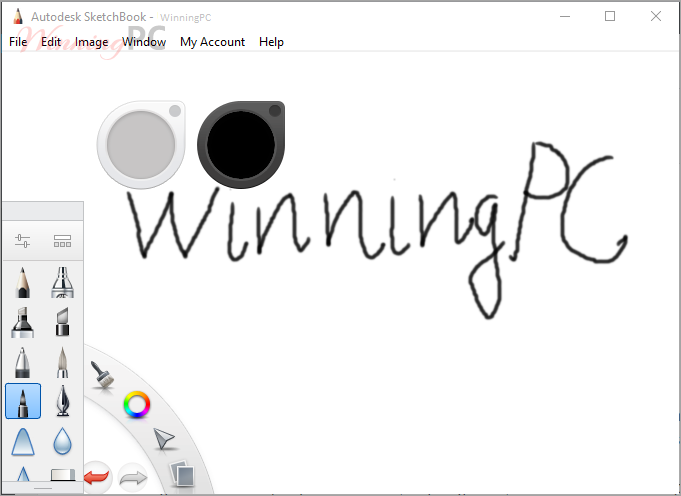The image size is (681, 496).
Task: Click the gray Redo arrow
Action: pyautogui.click(x=132, y=475)
